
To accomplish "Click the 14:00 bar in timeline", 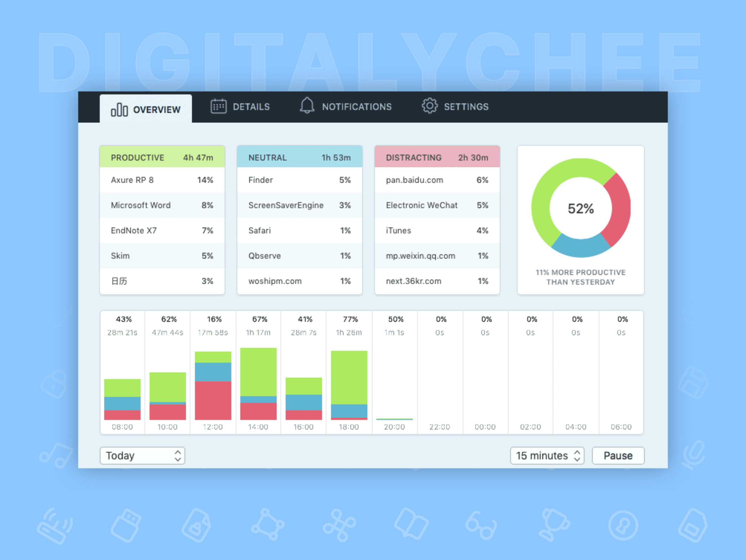I will coord(258,384).
